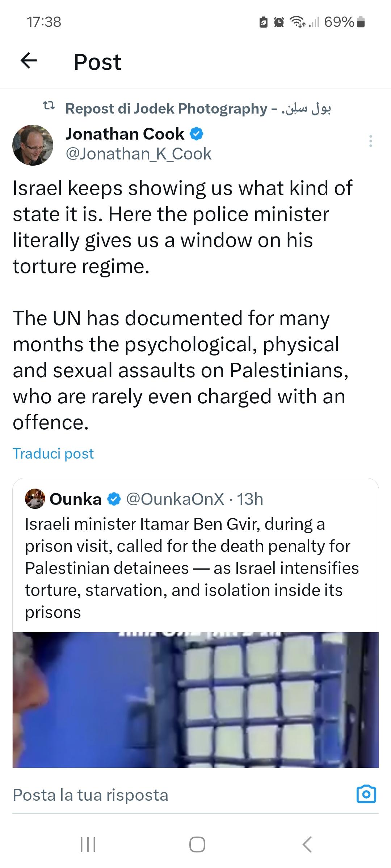Open the quoted Ounka post text
Image resolution: width=391 pixels, height=868 pixels.
point(192,568)
